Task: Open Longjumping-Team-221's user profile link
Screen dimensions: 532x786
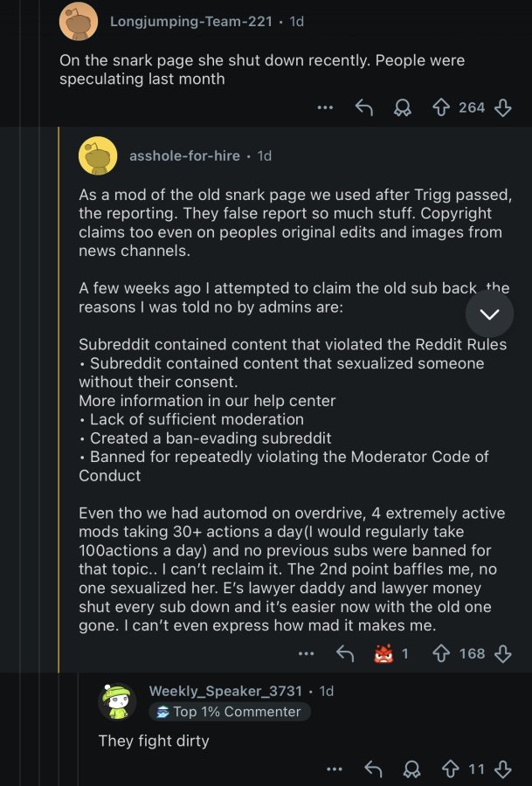Action: pos(191,22)
